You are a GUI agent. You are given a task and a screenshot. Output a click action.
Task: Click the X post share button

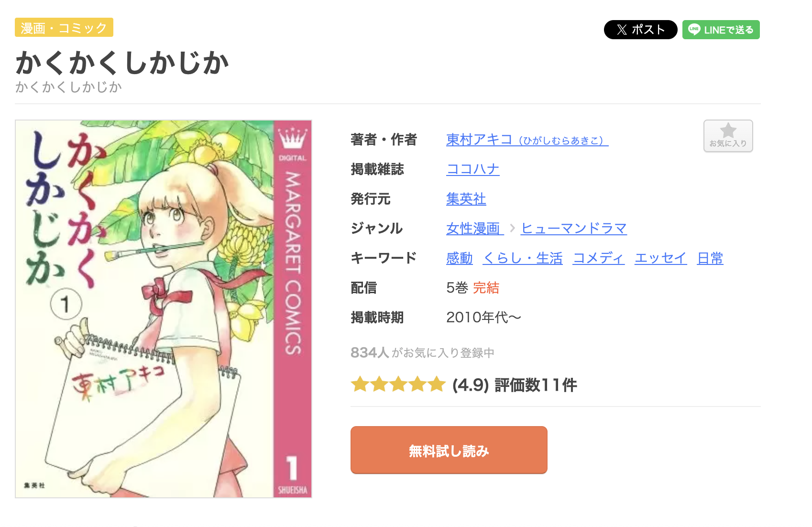(640, 30)
